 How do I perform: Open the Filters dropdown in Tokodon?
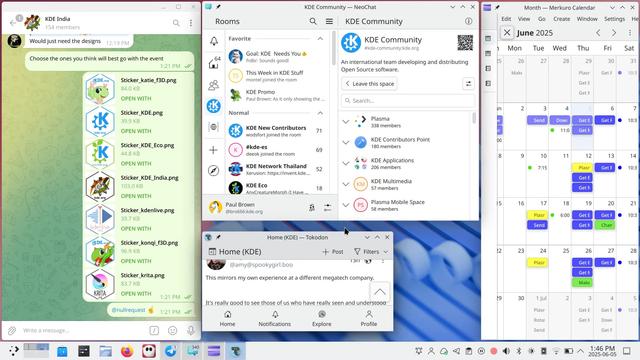[x=371, y=252]
